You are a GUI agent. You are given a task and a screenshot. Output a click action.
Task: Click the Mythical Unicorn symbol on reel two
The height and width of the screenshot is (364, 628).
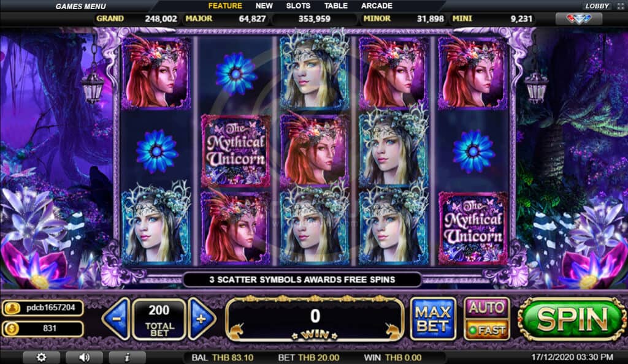point(236,151)
